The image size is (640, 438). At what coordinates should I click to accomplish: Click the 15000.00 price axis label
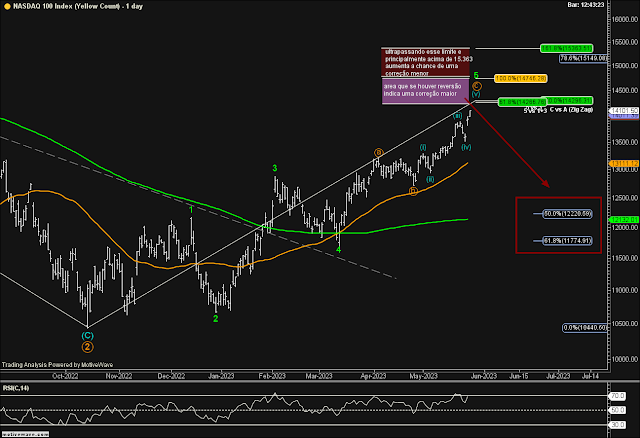tap(624, 65)
